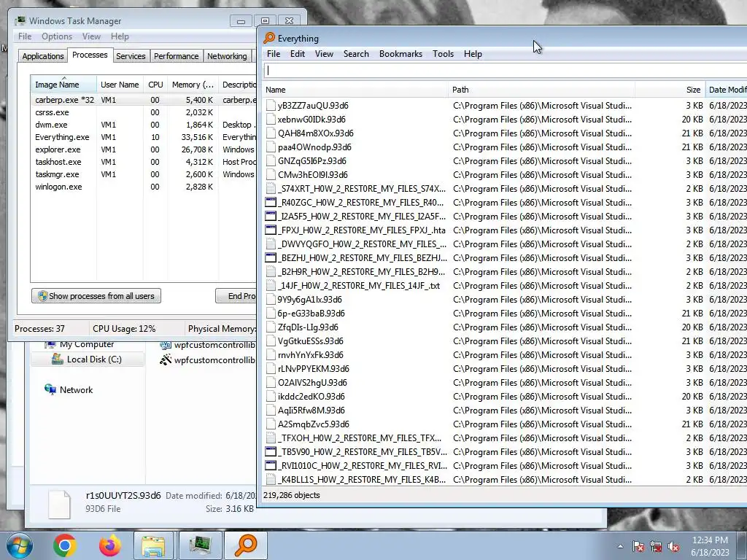Select taskmgr.exe process row
The width and height of the screenshot is (747, 560).
click(x=143, y=174)
